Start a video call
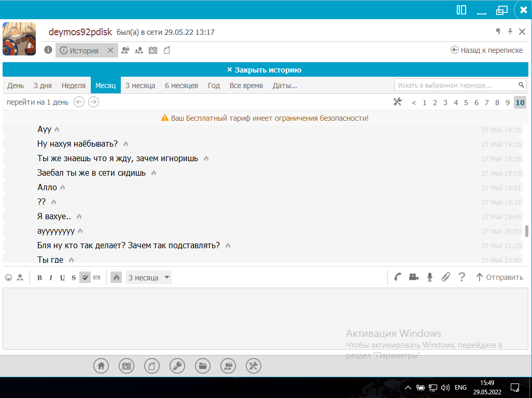Image resolution: width=532 pixels, height=398 pixels. pyautogui.click(x=414, y=277)
